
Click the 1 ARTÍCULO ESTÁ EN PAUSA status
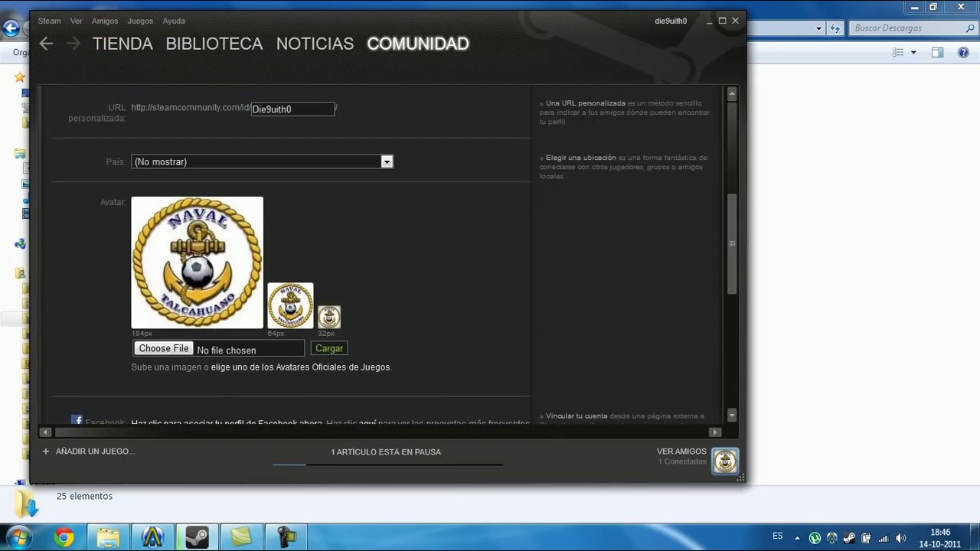click(x=386, y=452)
